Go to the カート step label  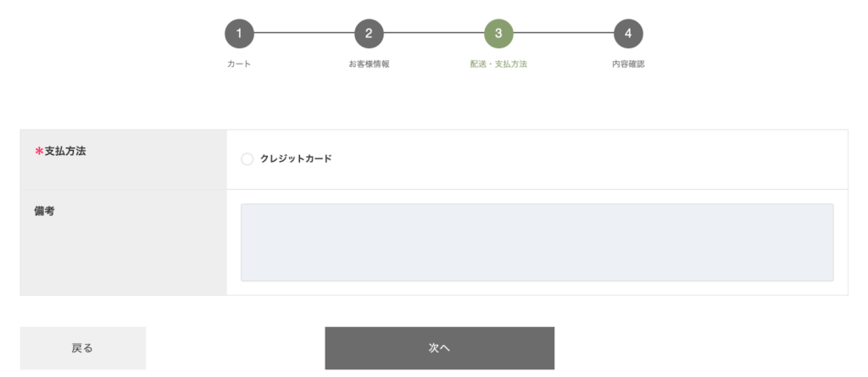pyautogui.click(x=239, y=64)
